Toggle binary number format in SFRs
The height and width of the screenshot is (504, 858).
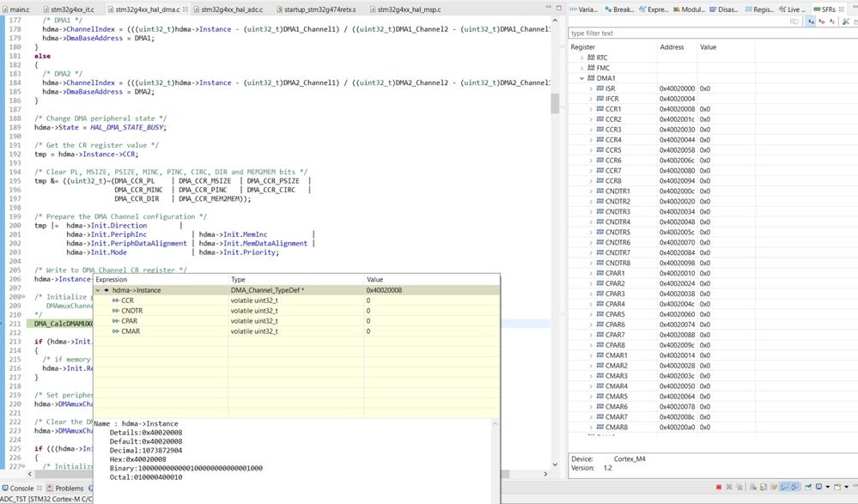(x=832, y=21)
